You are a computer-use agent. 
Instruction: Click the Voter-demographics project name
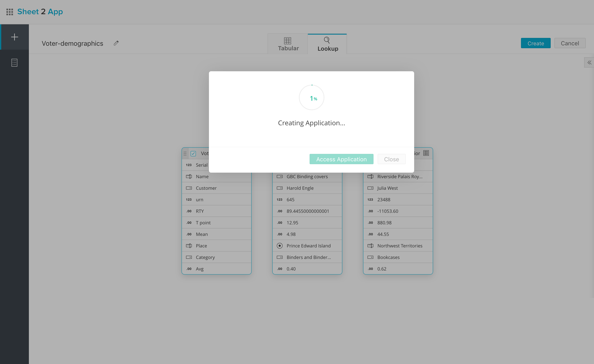(72, 43)
